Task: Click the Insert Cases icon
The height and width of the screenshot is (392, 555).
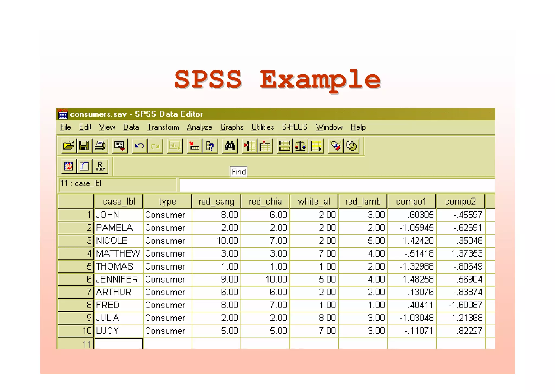Action: [x=249, y=146]
